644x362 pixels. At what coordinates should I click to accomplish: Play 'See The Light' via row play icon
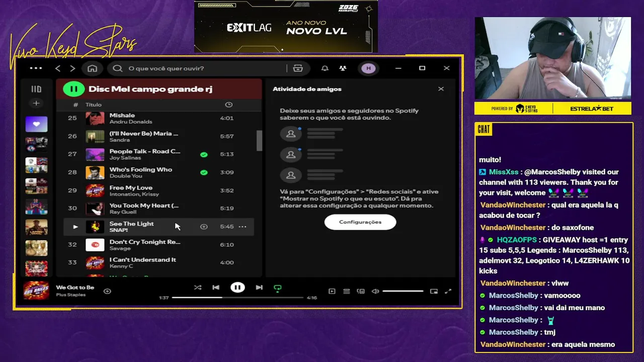pos(75,227)
